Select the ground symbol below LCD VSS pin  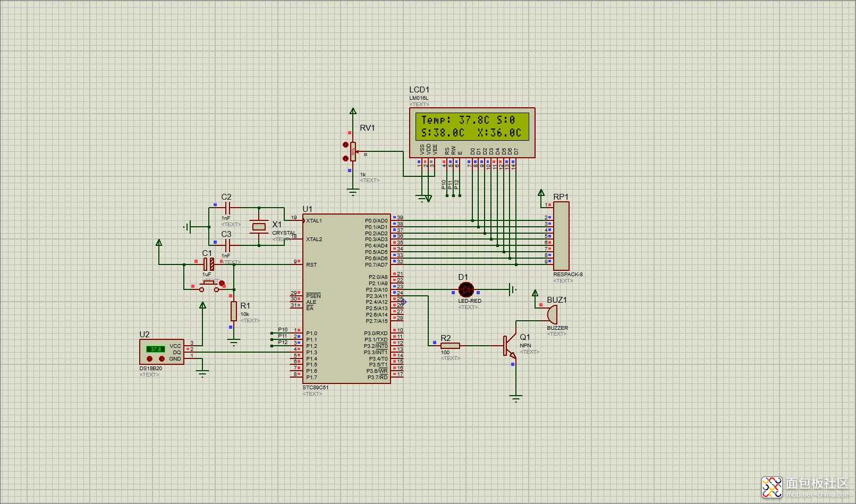(x=422, y=199)
